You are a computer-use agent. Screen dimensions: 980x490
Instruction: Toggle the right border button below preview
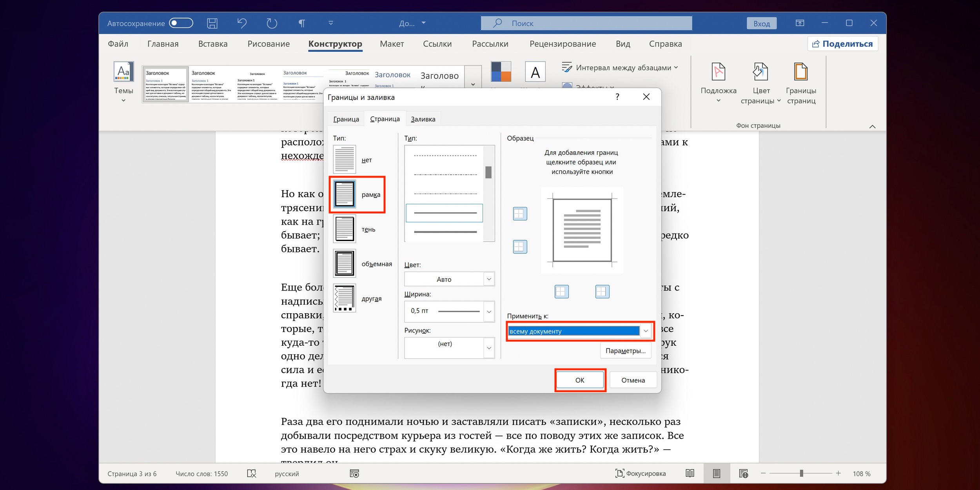[602, 292]
